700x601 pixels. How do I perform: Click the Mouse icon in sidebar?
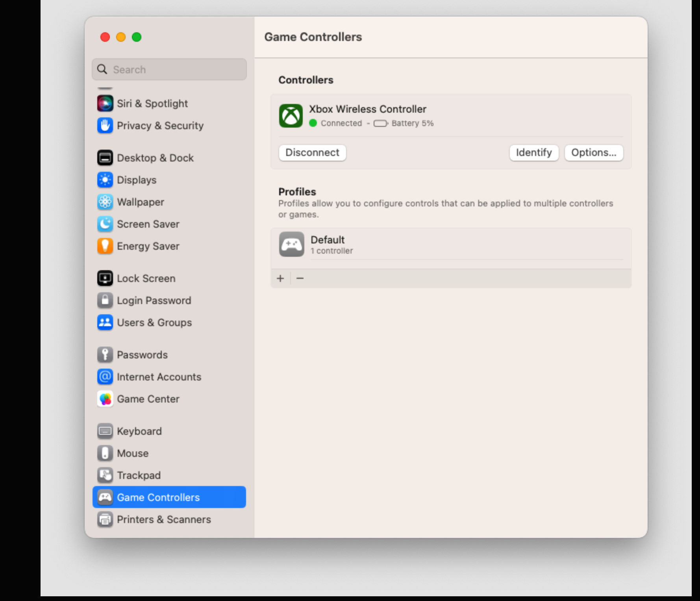point(105,453)
